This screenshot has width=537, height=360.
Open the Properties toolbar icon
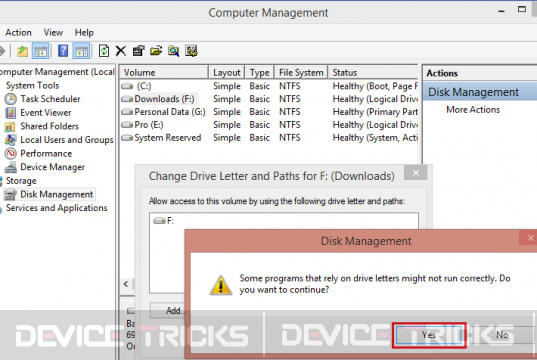138,51
